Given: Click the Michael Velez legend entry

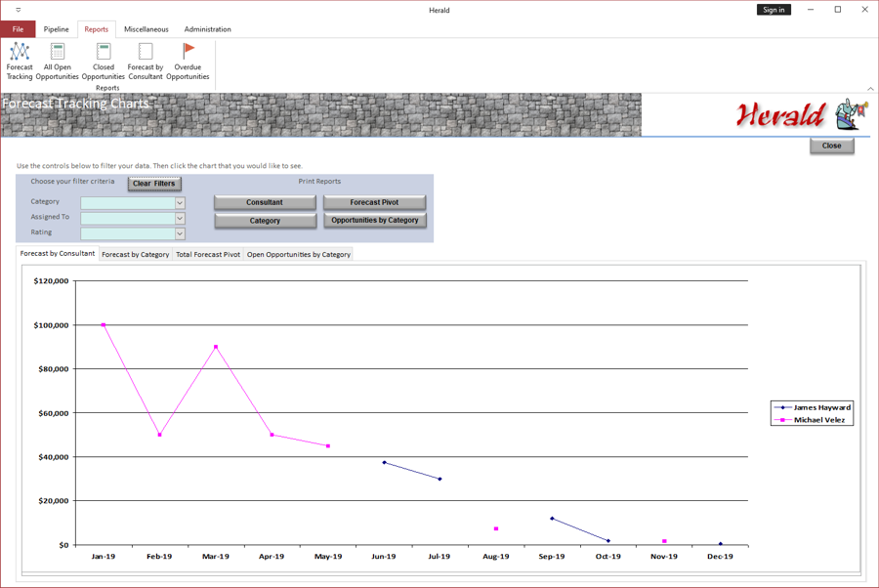Looking at the screenshot, I should click(x=810, y=420).
